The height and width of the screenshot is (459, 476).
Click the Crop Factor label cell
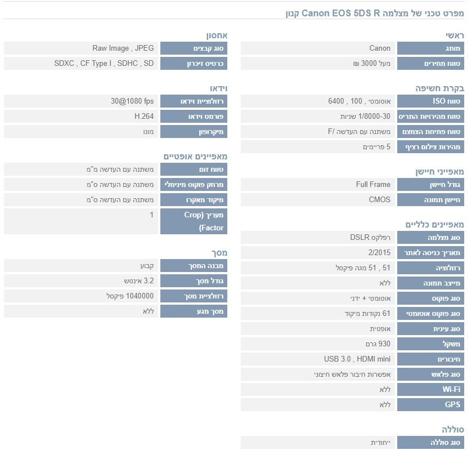tap(194, 221)
